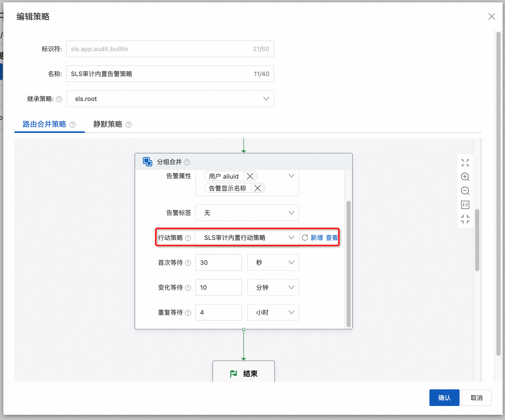Click the 变化等待 value field 10
The image size is (505, 420).
pos(219,287)
